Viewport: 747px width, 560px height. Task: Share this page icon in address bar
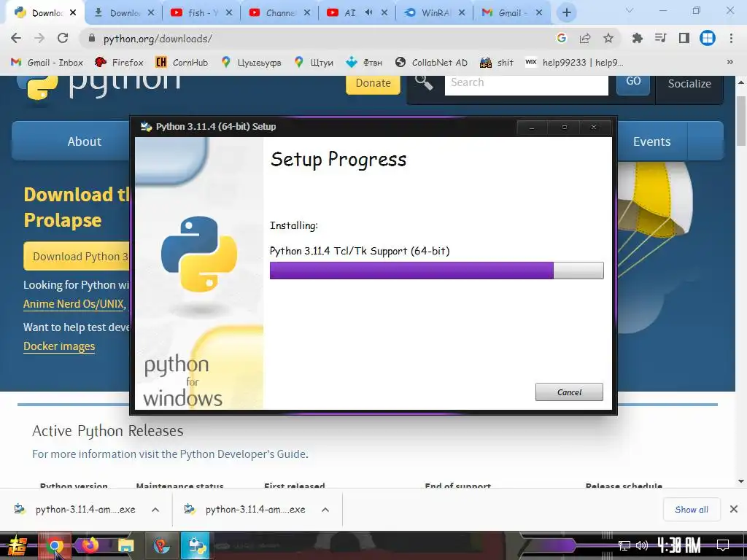tap(584, 38)
